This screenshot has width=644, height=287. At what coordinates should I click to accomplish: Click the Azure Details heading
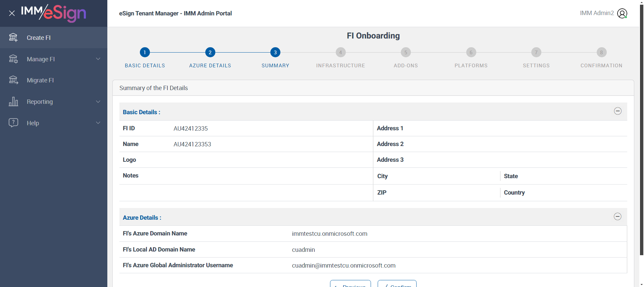tap(142, 218)
